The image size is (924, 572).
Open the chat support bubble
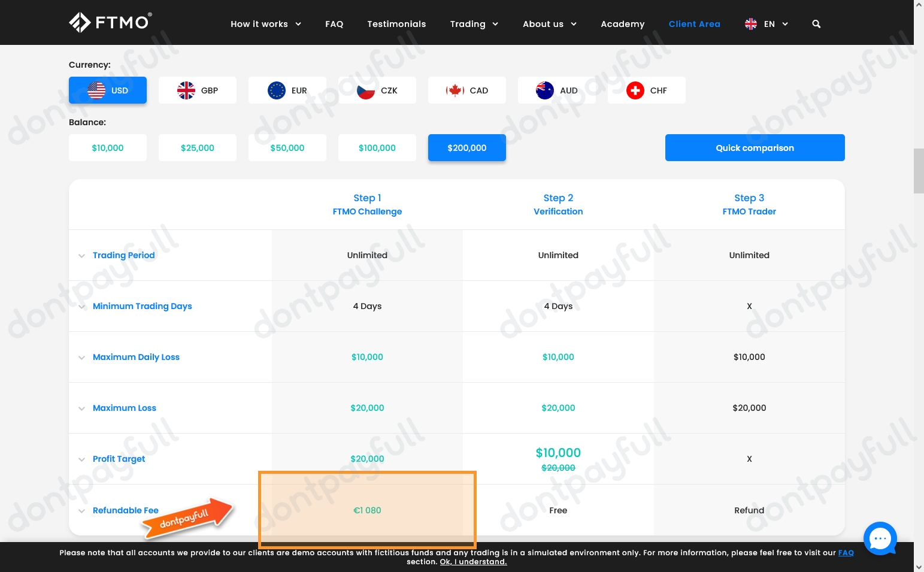(880, 538)
